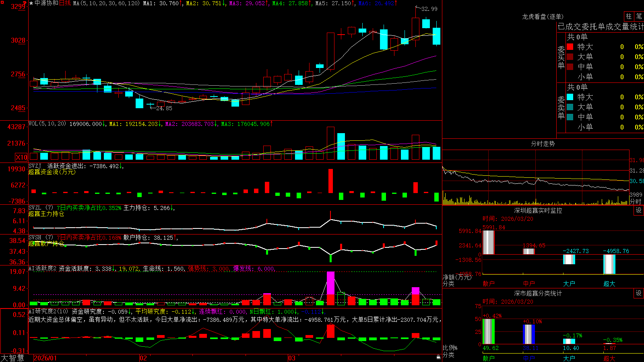Click the 分时 label beside intraday chart

tap(636, 202)
